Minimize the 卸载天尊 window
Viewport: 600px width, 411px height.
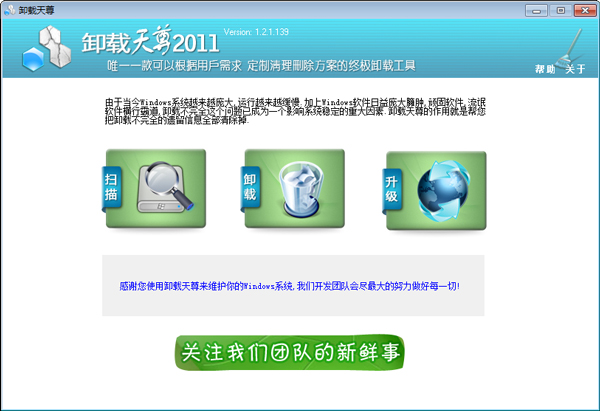[536, 10]
